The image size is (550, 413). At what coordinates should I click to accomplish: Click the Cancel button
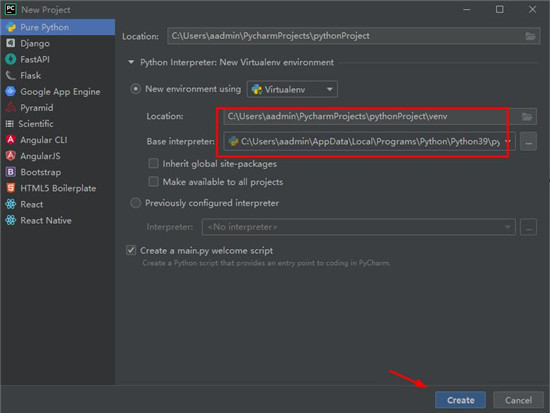click(x=518, y=400)
